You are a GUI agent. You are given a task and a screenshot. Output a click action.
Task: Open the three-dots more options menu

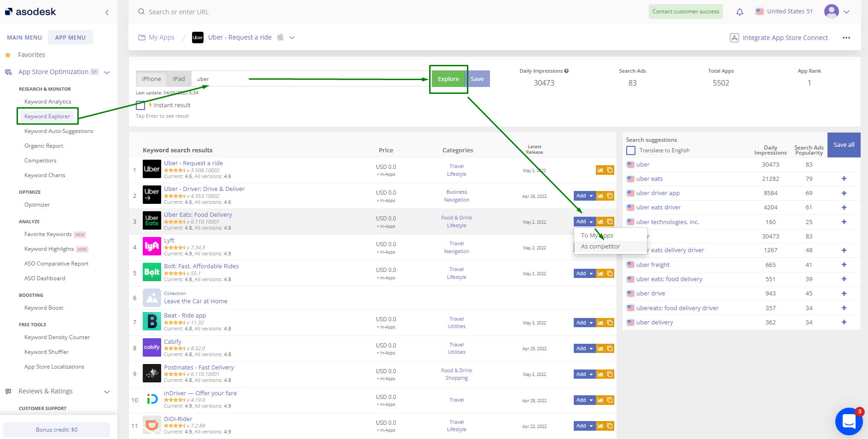(x=846, y=38)
